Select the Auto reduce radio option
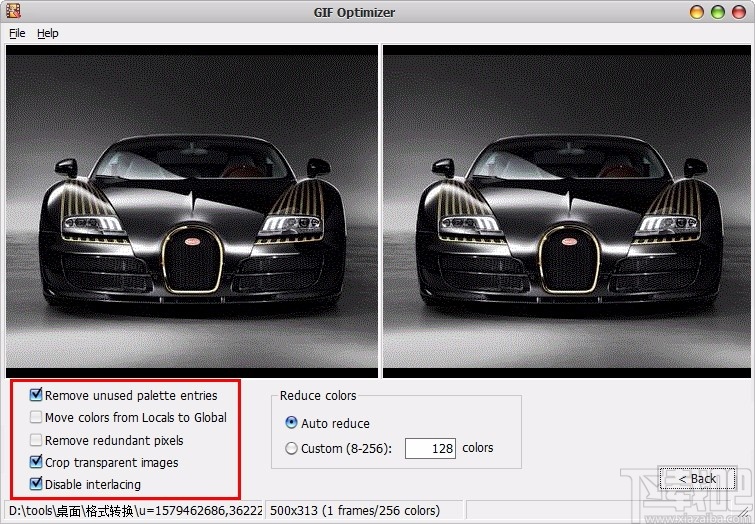The height and width of the screenshot is (524, 755). coord(291,423)
